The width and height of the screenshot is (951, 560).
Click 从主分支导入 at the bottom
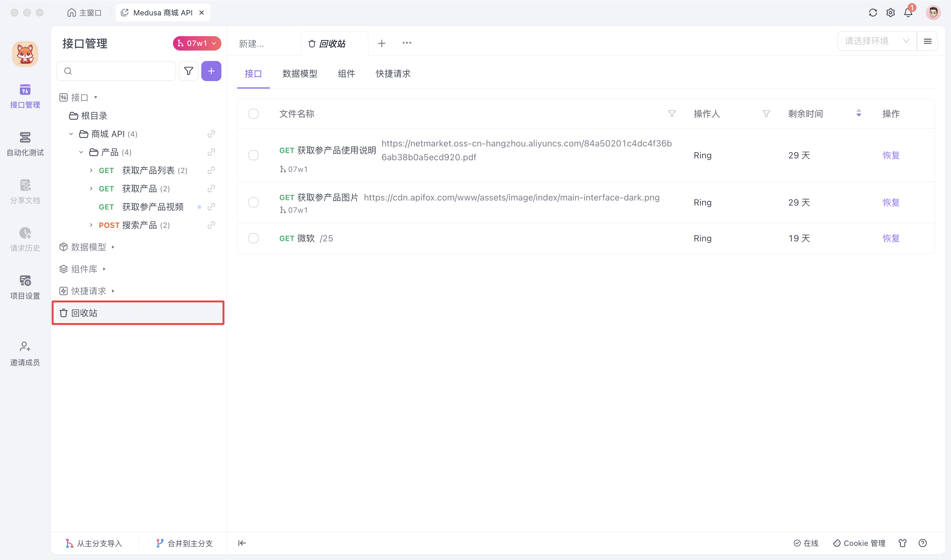pos(94,543)
